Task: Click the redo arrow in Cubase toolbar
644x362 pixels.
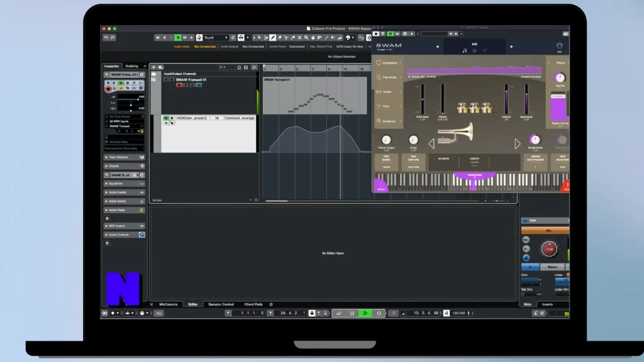Action: 113,37
